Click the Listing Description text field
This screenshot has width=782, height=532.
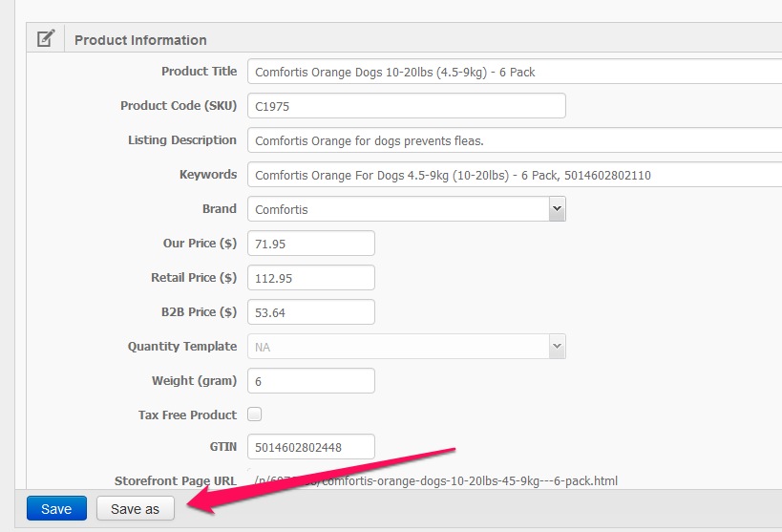(x=515, y=140)
